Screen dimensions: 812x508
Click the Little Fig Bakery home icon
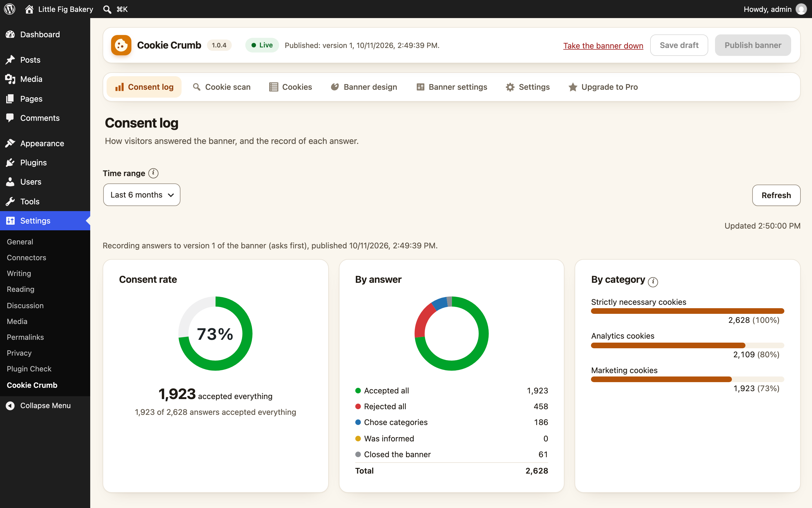coord(29,9)
